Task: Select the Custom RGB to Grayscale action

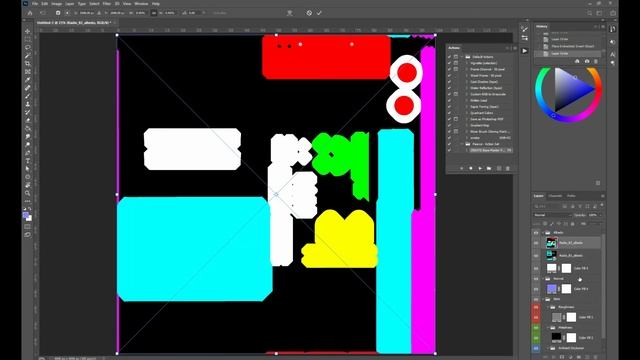Action: tap(488, 94)
